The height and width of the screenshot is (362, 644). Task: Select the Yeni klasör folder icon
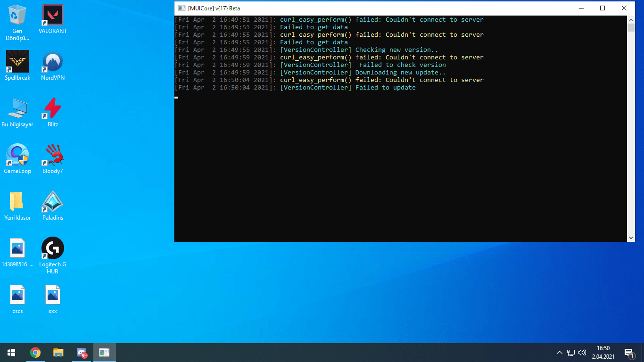17,206
